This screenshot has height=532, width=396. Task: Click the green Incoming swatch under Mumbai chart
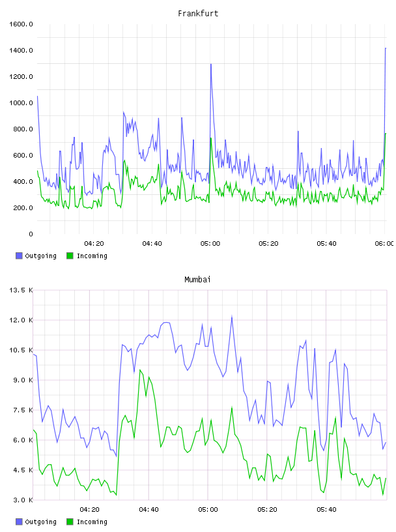(70, 522)
